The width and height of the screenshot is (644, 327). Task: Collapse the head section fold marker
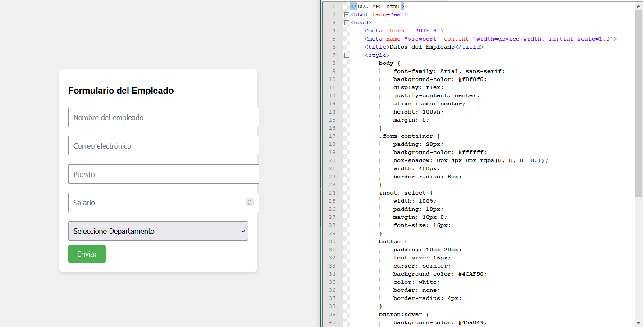pos(347,23)
